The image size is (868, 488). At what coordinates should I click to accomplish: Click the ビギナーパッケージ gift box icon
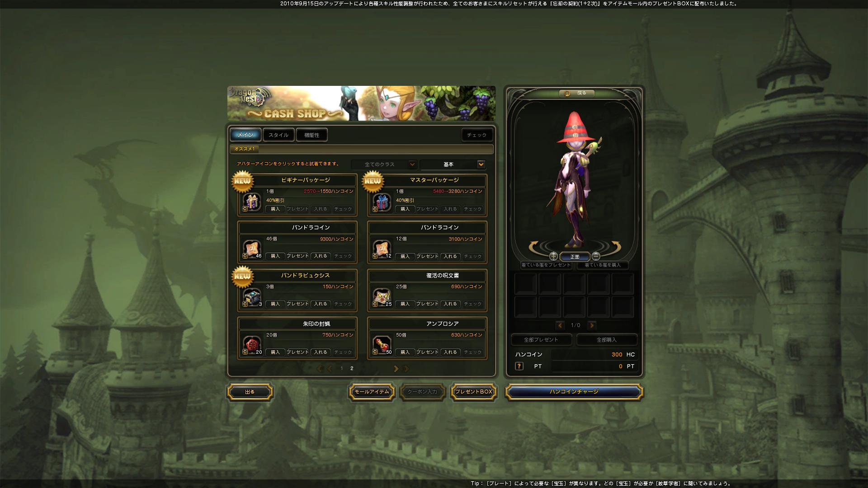[x=252, y=202]
